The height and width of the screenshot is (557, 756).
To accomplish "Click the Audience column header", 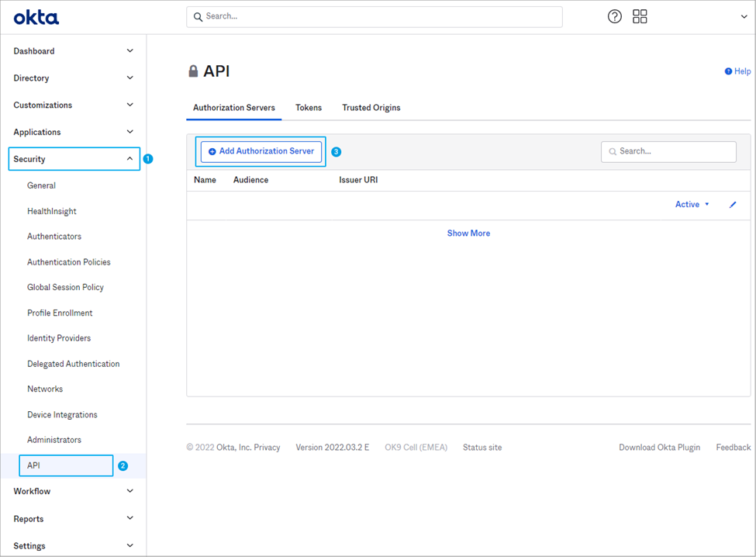I will pos(250,180).
